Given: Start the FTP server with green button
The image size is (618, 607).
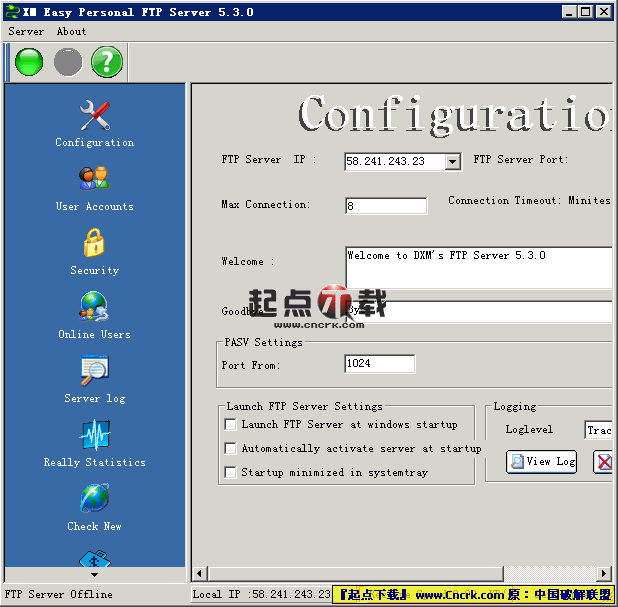Looking at the screenshot, I should point(29,62).
